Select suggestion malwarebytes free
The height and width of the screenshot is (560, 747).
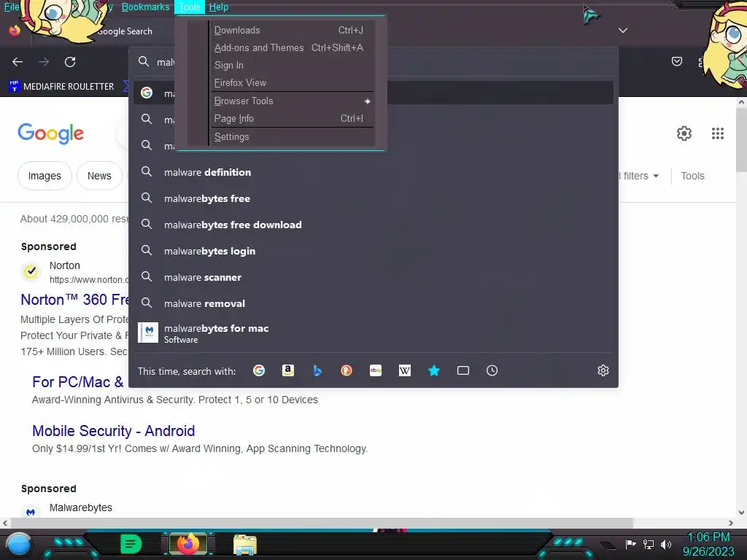373,198
